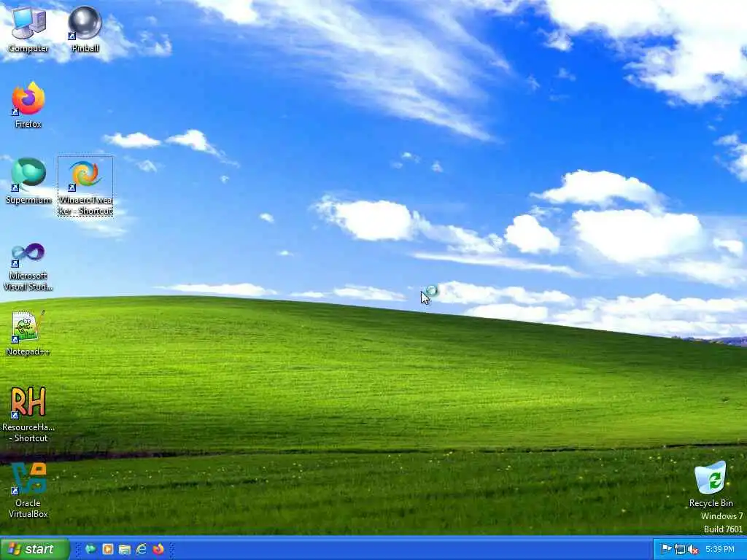This screenshot has height=560, width=747.
Task: Select the Notepad++ desktop shortcut
Action: (28, 333)
